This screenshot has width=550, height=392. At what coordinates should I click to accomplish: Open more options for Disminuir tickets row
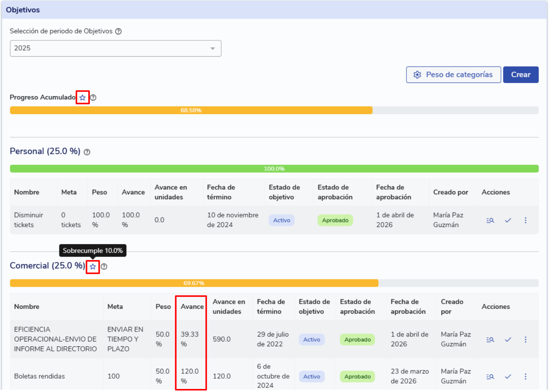coord(526,221)
